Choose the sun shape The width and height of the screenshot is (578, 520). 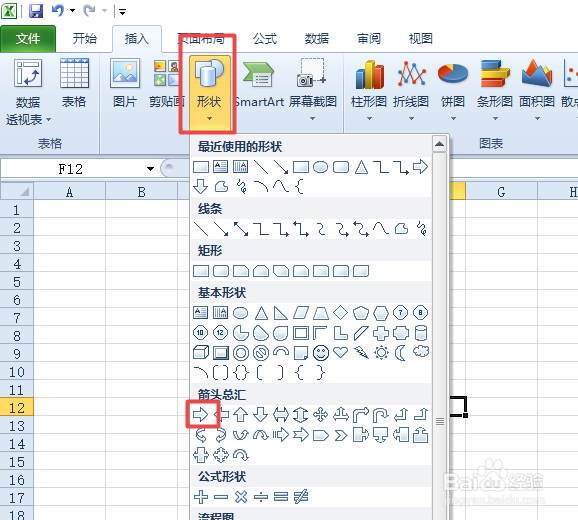(x=381, y=353)
